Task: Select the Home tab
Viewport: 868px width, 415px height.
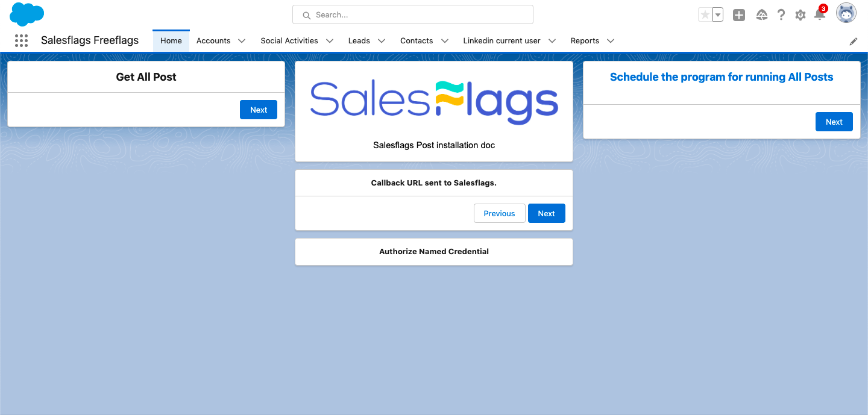Action: (x=171, y=40)
